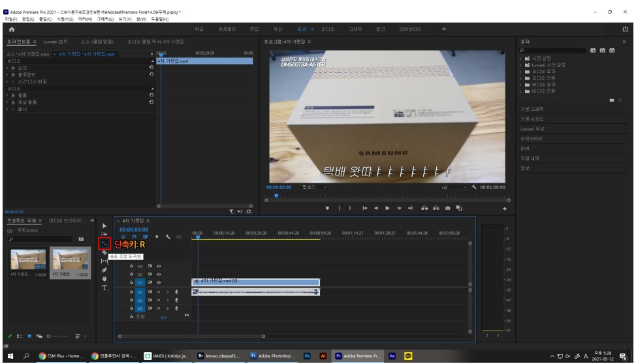Expand the 볼륨 audio effect
This screenshot has height=364, width=636.
(x=7, y=95)
